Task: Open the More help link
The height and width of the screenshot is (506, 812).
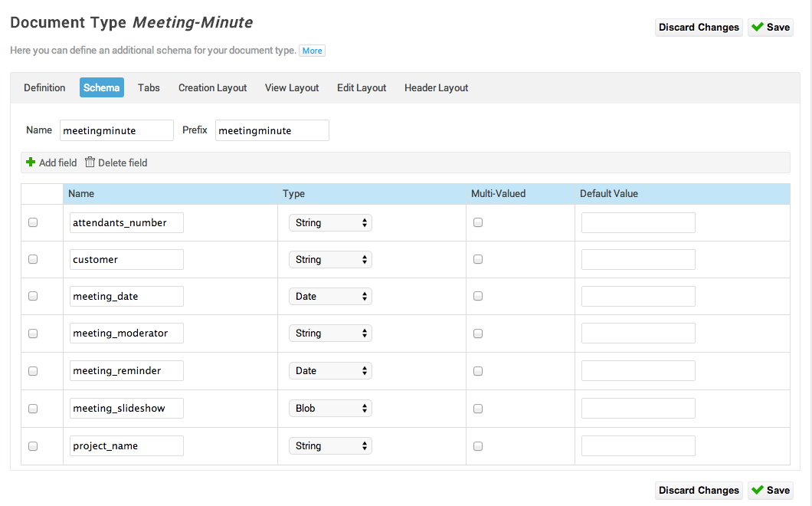Action: [x=313, y=51]
